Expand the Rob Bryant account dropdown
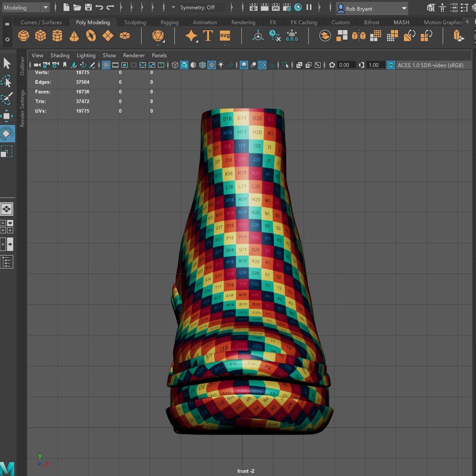476x476 pixels. point(404,9)
